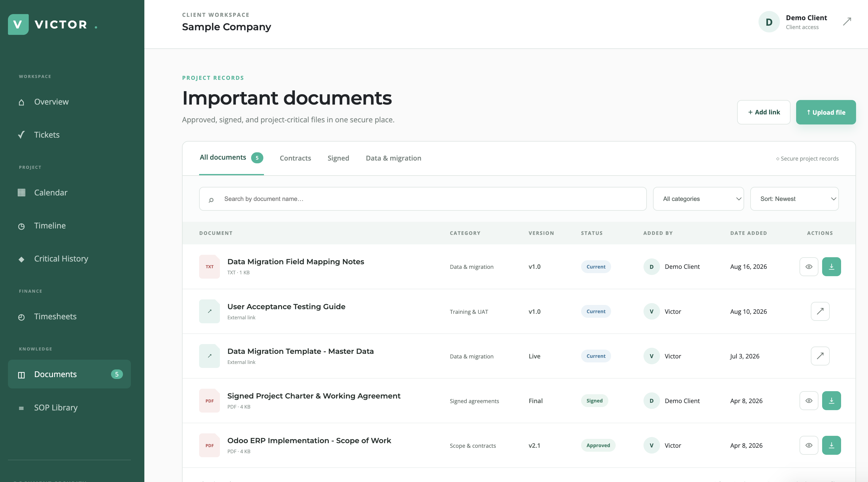The width and height of the screenshot is (868, 482).
Task: Open the Overview home icon
Action: click(x=21, y=102)
